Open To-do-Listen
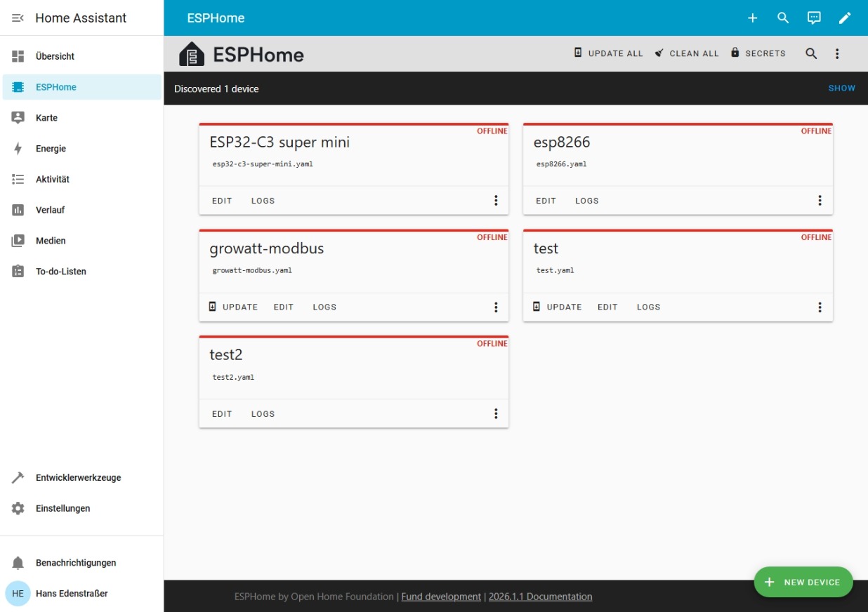The image size is (868, 612). click(x=81, y=272)
